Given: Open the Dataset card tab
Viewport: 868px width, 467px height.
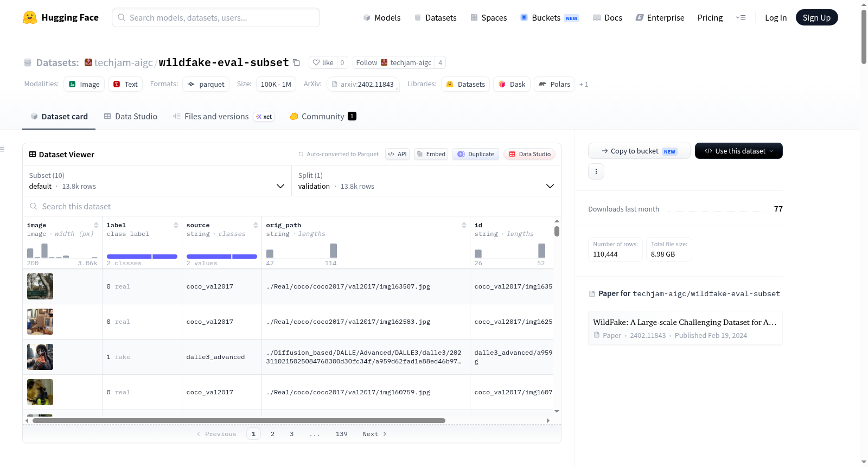Looking at the screenshot, I should pos(59,117).
